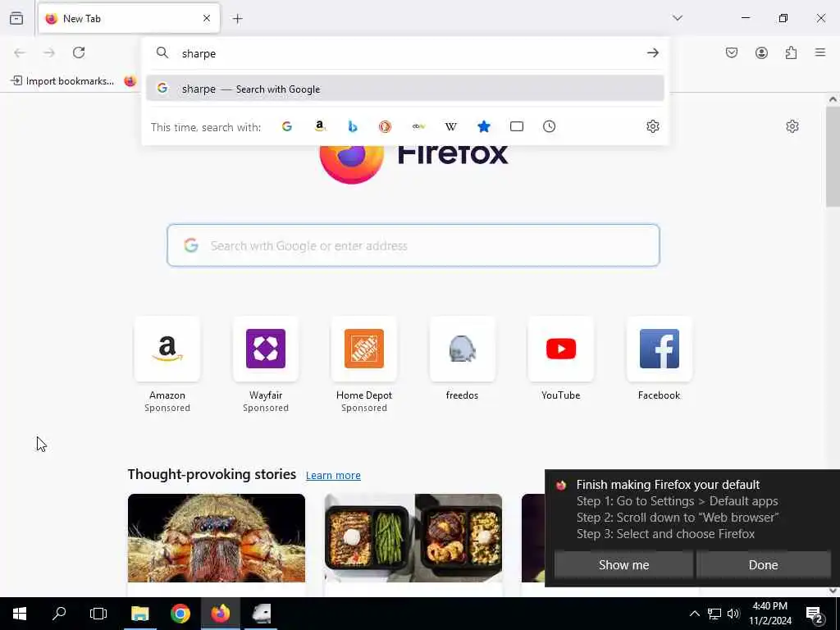
Task: Click the scrollbar down arrow
Action: point(833,591)
